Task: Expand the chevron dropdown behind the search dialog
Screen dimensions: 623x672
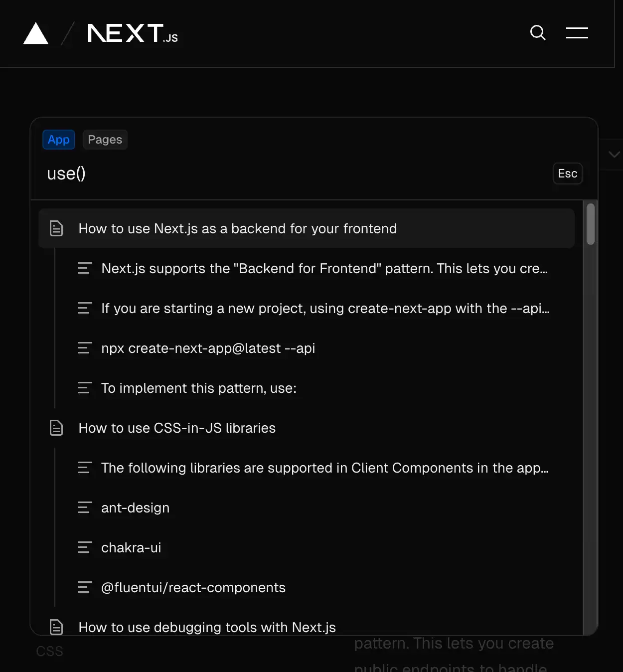Action: [x=614, y=155]
